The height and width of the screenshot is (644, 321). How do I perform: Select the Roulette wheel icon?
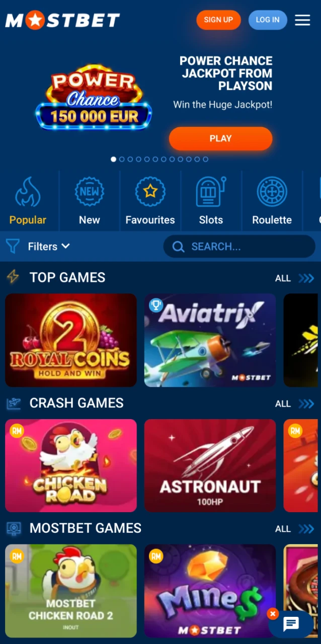point(272,191)
